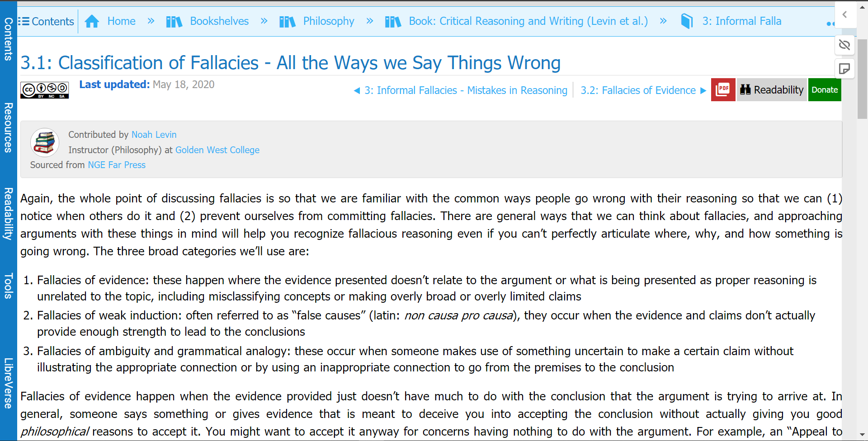The height and width of the screenshot is (441, 868).
Task: Click the Home house icon in breadcrumbs
Action: 92,21
